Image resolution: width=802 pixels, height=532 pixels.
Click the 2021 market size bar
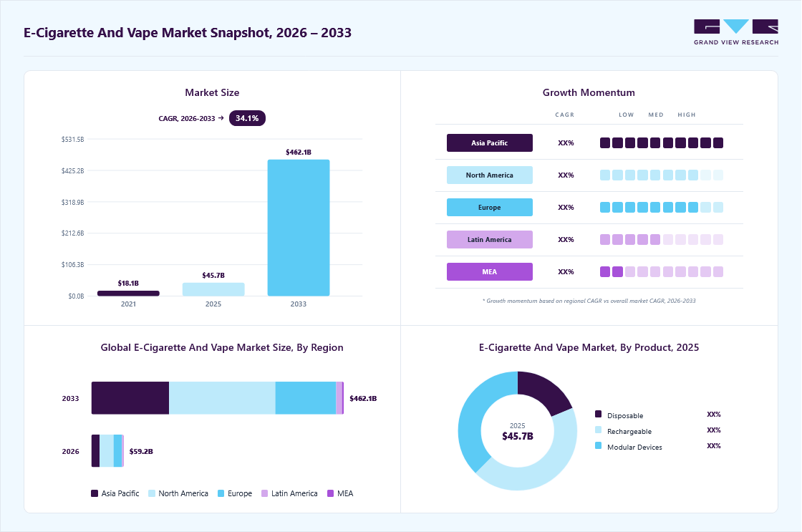(x=128, y=293)
